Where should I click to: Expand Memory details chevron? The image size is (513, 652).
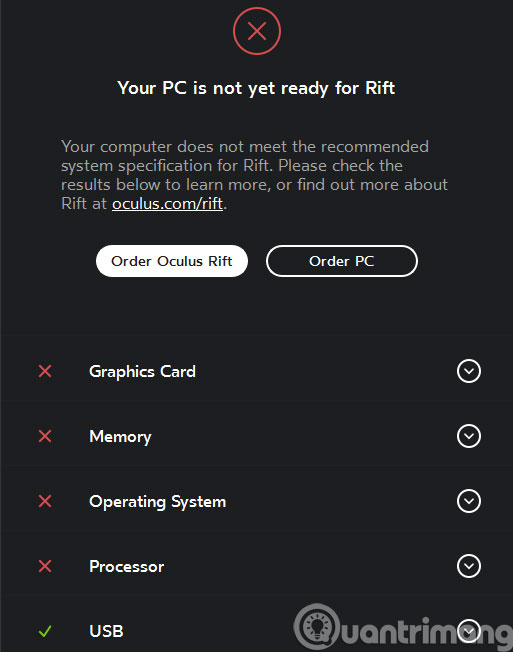pyautogui.click(x=469, y=436)
